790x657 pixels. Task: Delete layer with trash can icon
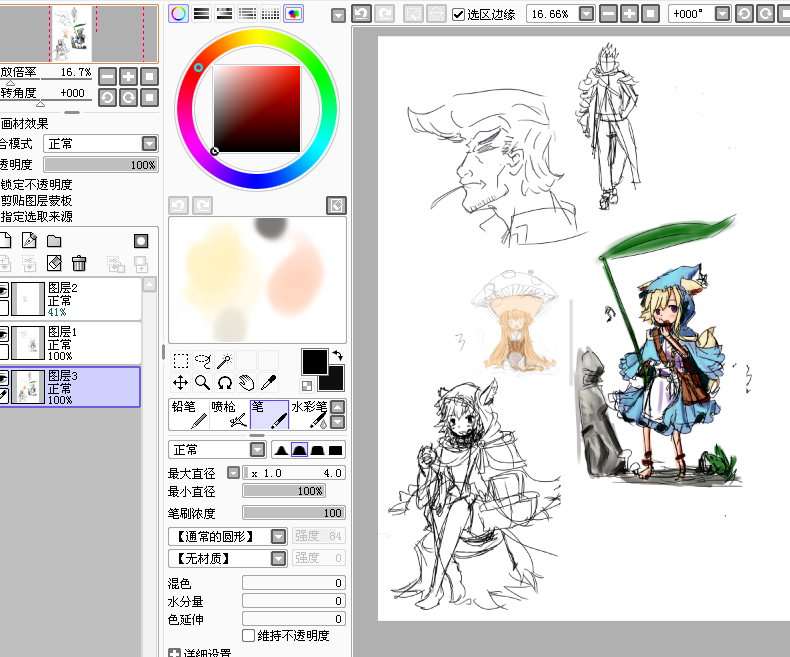pyautogui.click(x=79, y=263)
